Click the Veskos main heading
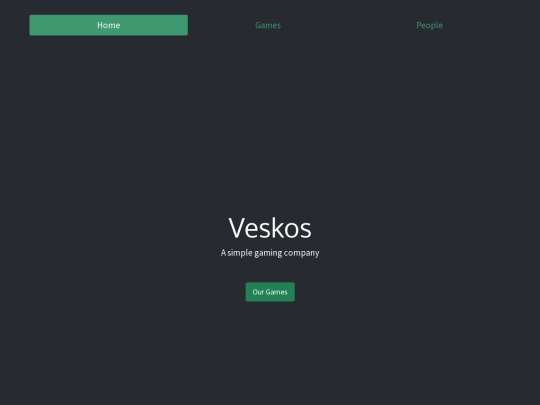This screenshot has width=540, height=405. [270, 228]
